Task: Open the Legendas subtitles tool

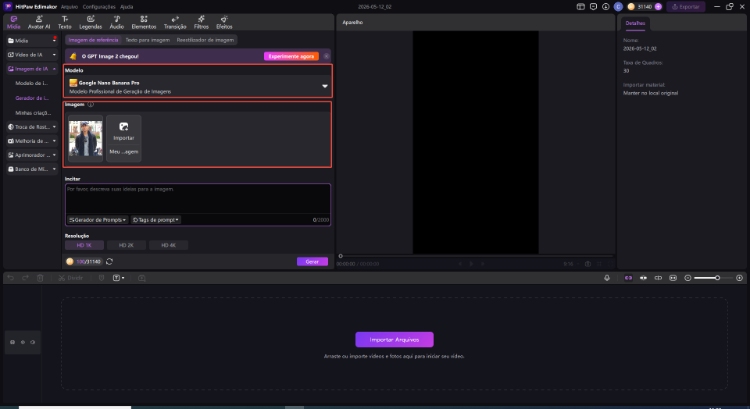Action: tap(90, 22)
